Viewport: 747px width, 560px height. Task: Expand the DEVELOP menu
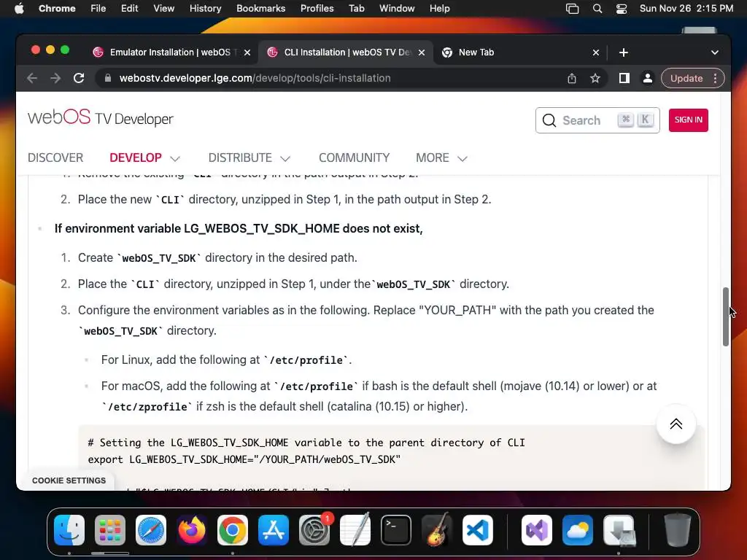coord(145,157)
